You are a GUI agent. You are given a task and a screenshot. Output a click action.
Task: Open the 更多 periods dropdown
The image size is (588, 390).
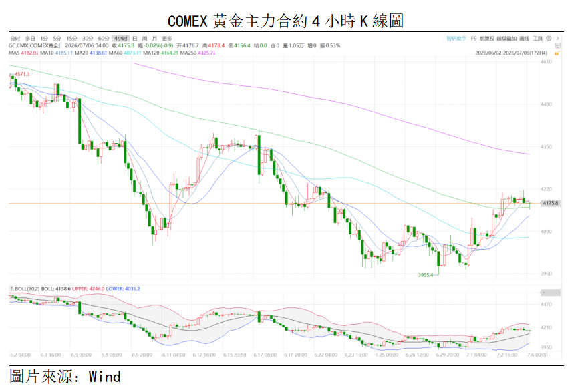click(167, 39)
